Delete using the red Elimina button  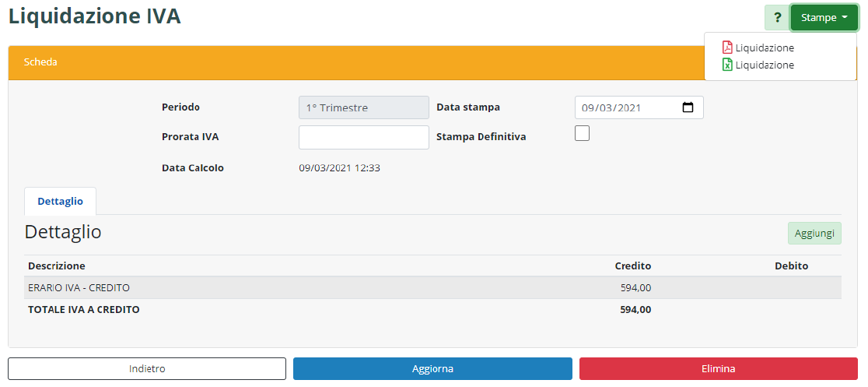click(718, 368)
